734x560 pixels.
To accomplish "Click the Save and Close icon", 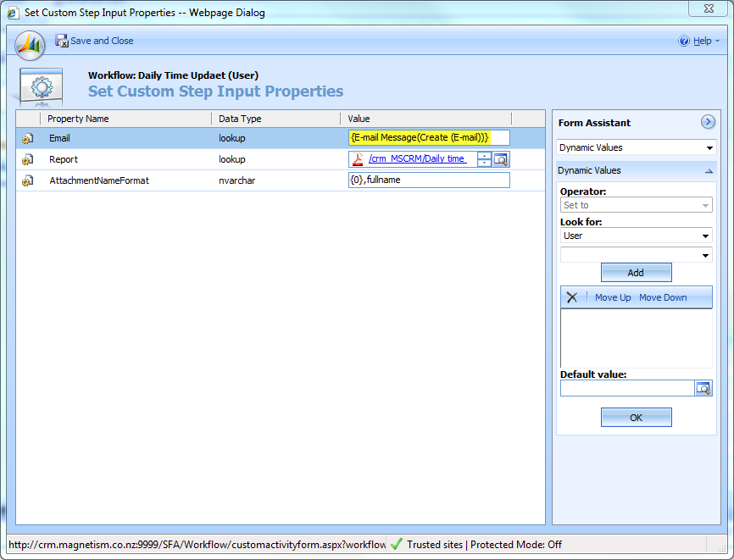I will pyautogui.click(x=61, y=41).
